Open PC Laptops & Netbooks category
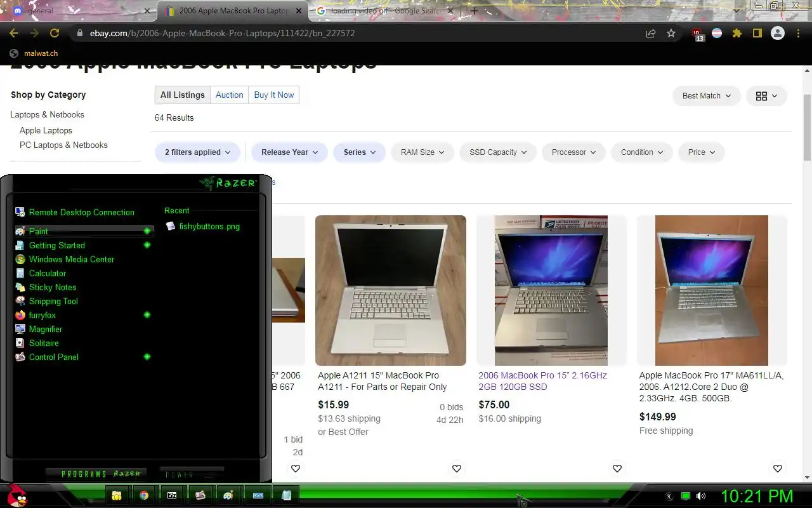 [63, 145]
